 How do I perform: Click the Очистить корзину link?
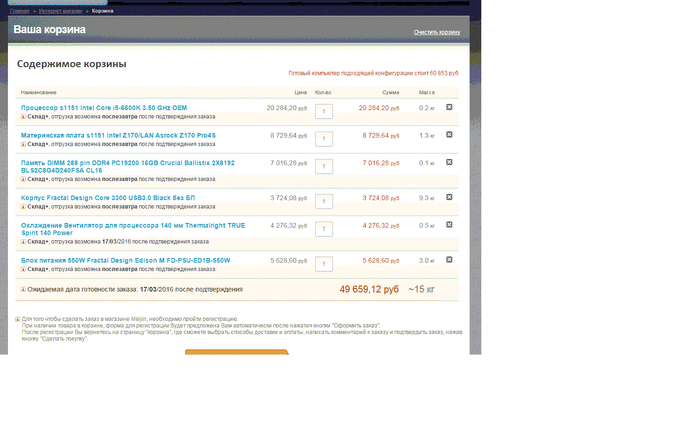pyautogui.click(x=437, y=32)
